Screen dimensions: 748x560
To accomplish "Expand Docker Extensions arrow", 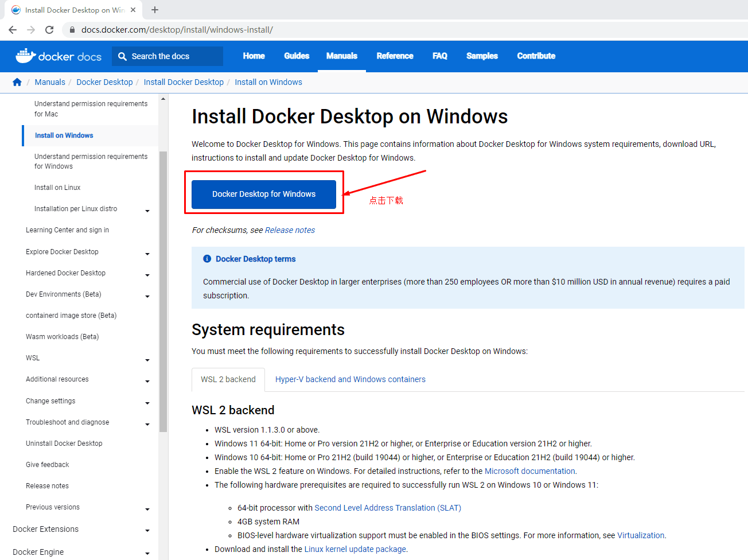I will click(147, 531).
